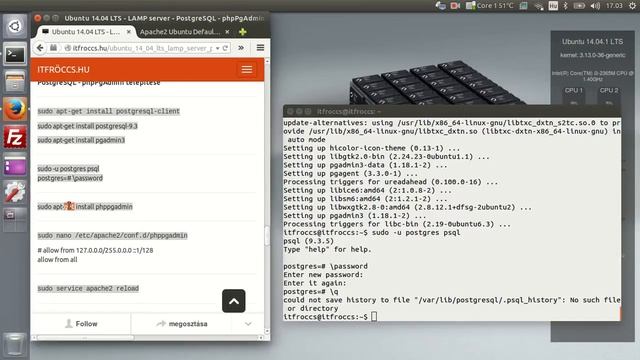Open the purple app launcher icon

click(x=15, y=164)
